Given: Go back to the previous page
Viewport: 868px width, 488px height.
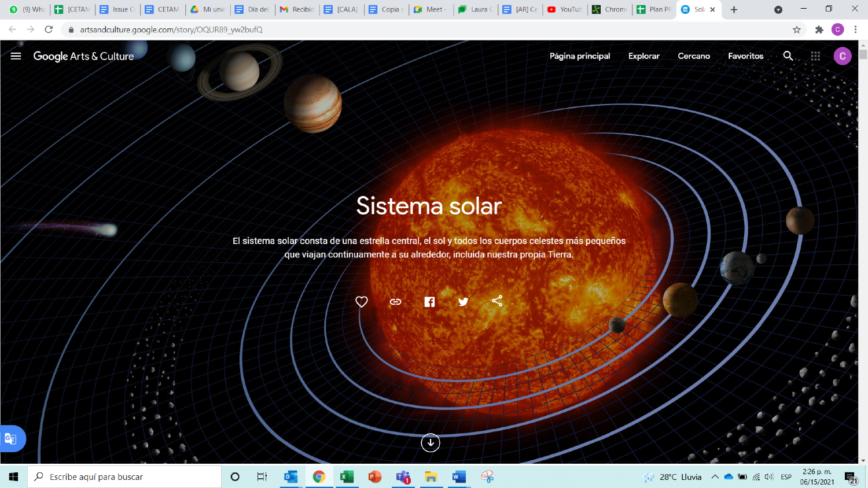Looking at the screenshot, I should click(12, 29).
